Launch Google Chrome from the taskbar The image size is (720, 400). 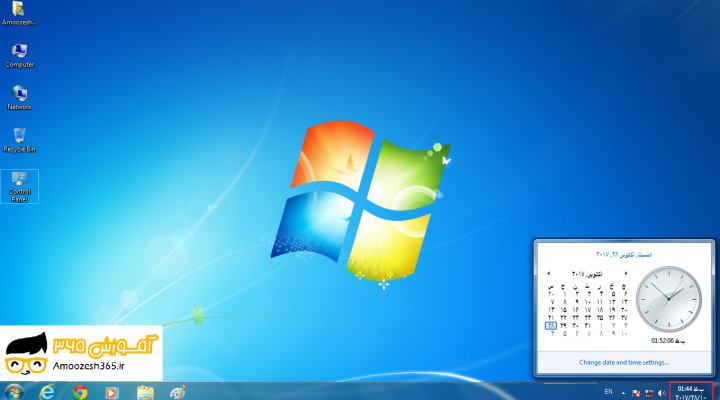point(80,393)
